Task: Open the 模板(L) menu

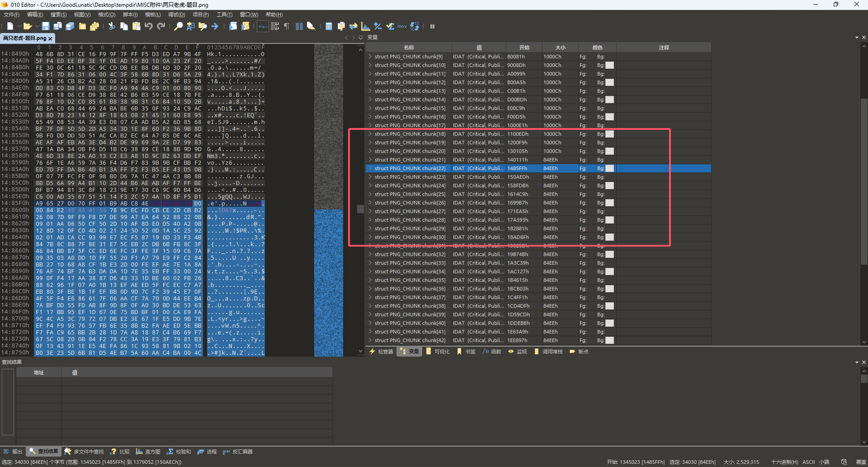Action: tap(153, 14)
